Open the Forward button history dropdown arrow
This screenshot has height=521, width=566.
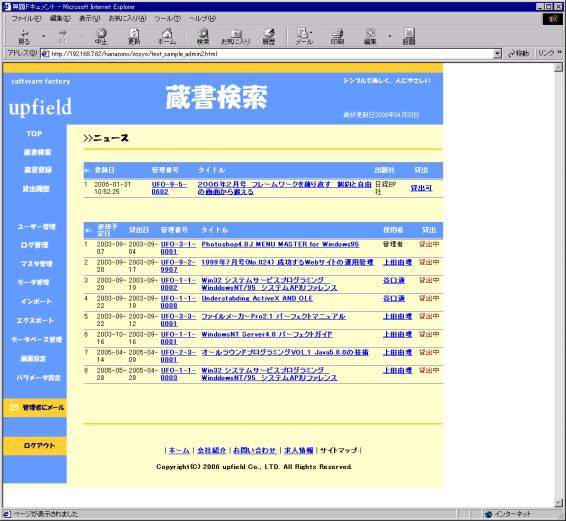(82, 36)
